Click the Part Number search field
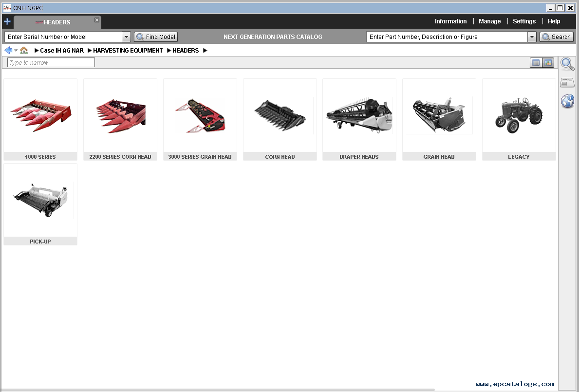 coord(447,37)
